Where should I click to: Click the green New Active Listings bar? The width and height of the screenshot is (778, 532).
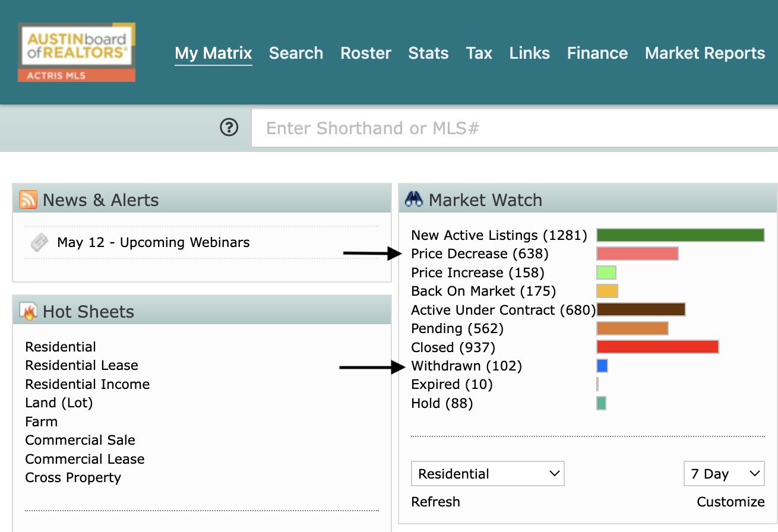click(680, 235)
